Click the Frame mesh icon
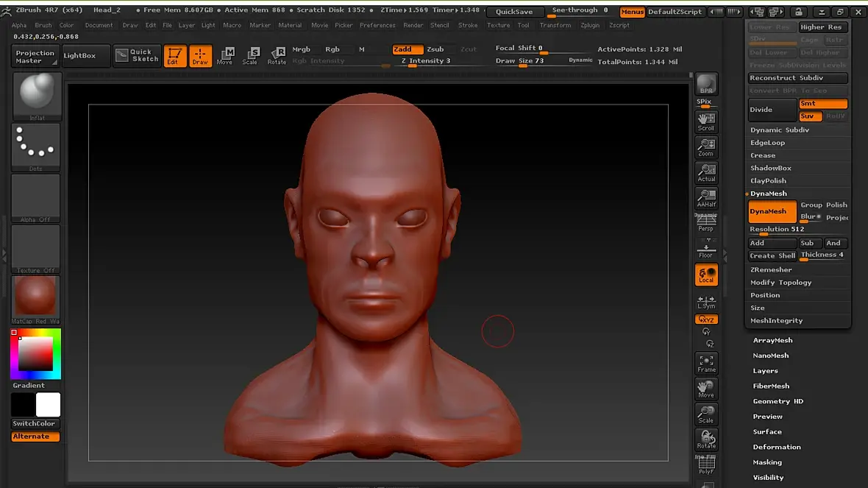Viewport: 868px width, 488px height. pos(706,363)
